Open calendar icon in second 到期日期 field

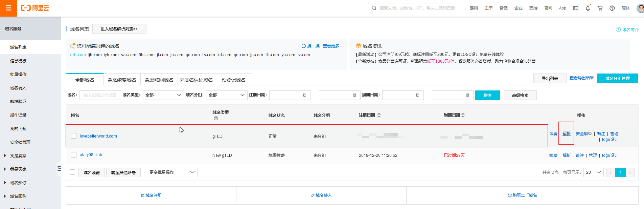click(467, 95)
